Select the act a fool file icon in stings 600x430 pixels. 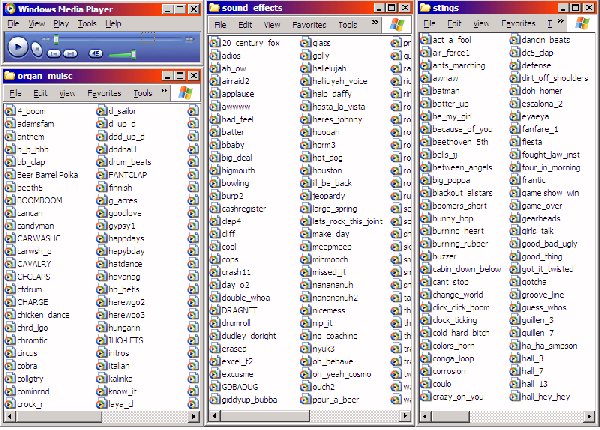tap(426, 40)
